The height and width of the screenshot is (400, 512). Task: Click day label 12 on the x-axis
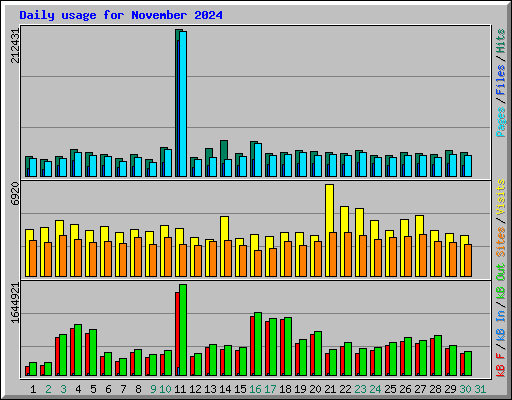click(195, 389)
